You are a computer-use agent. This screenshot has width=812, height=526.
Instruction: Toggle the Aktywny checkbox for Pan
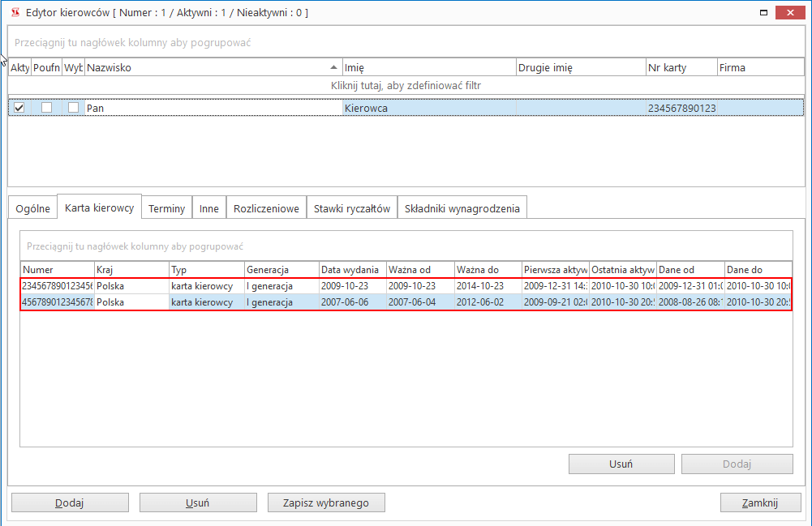point(19,108)
